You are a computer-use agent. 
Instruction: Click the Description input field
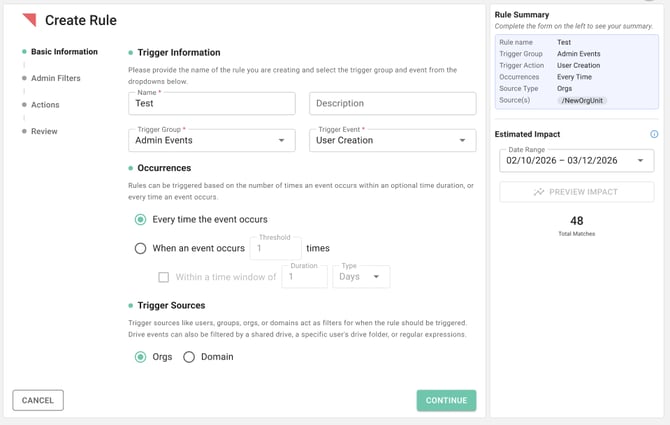pyautogui.click(x=392, y=103)
